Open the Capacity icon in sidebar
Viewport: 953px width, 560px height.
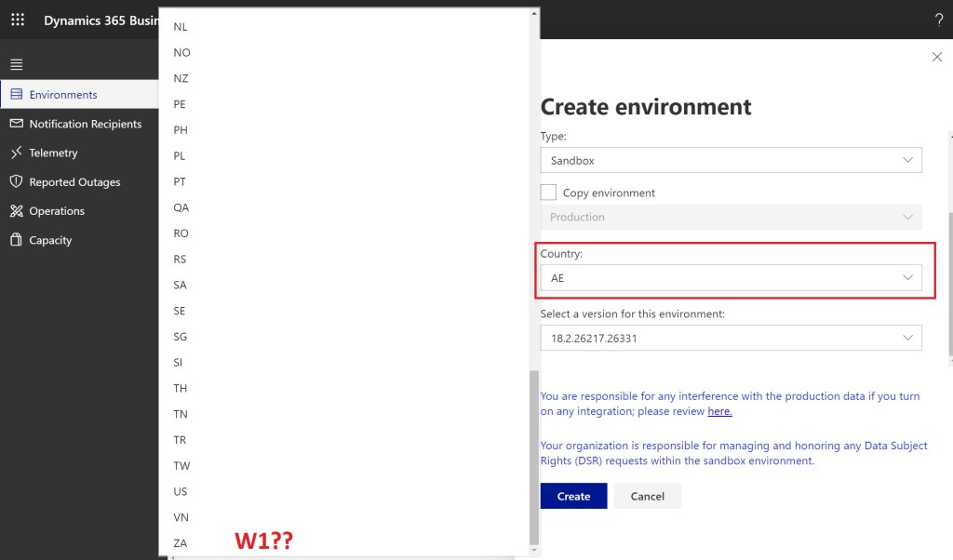16,240
